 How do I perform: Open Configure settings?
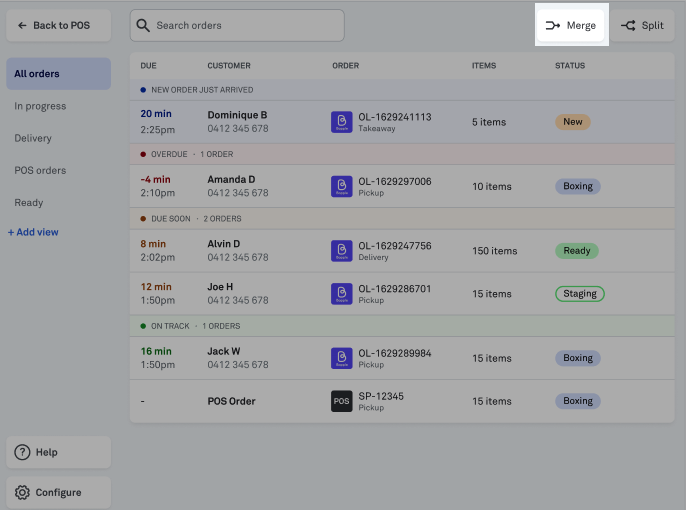[59, 492]
